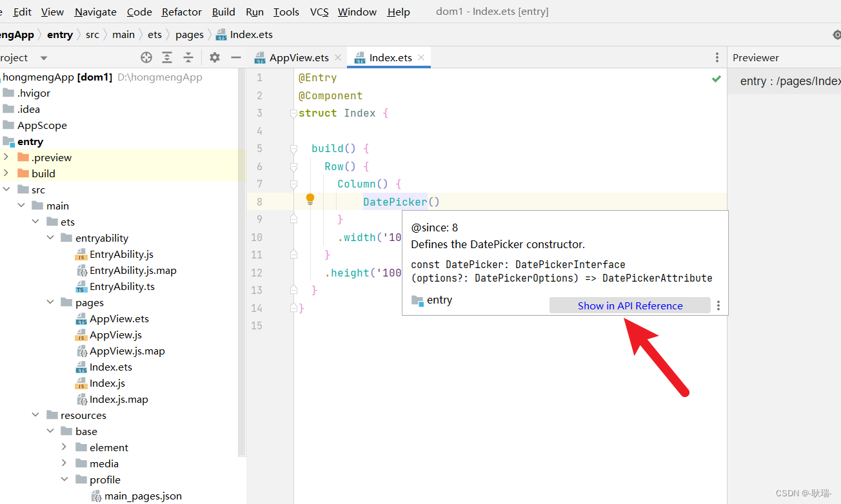Open the Project view dropdown arrow
The height and width of the screenshot is (504, 841).
tap(44, 58)
